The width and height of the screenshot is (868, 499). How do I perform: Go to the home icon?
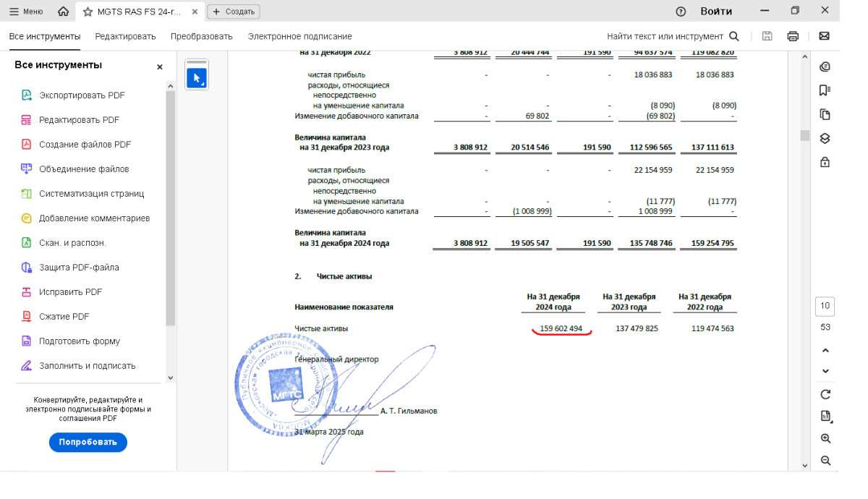(x=64, y=12)
